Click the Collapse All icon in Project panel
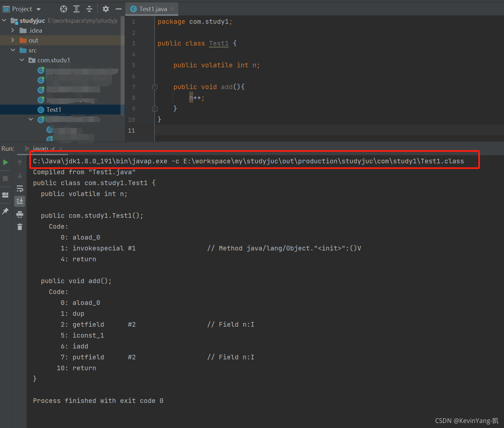 (89, 9)
